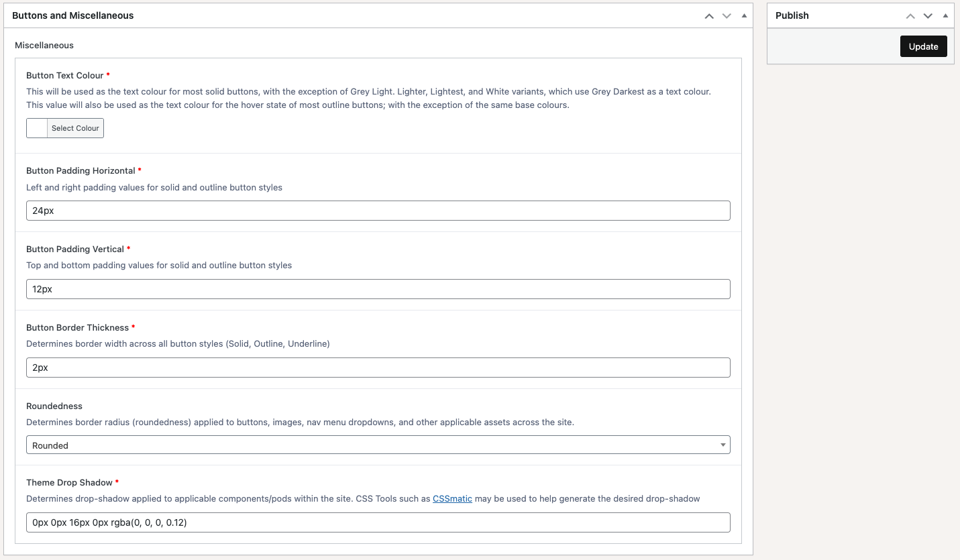Select the Button Border Thickness text box
Viewport: 960px width, 560px height.
[x=378, y=368]
